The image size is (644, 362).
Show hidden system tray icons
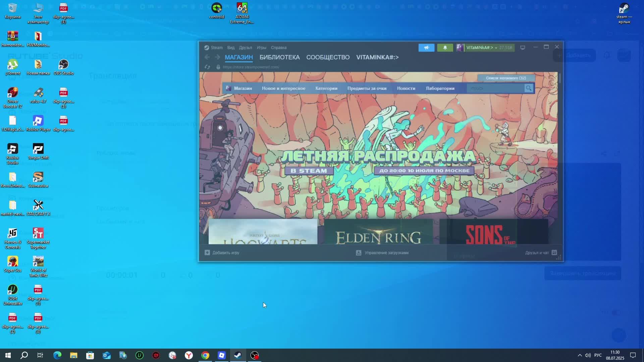point(580,355)
